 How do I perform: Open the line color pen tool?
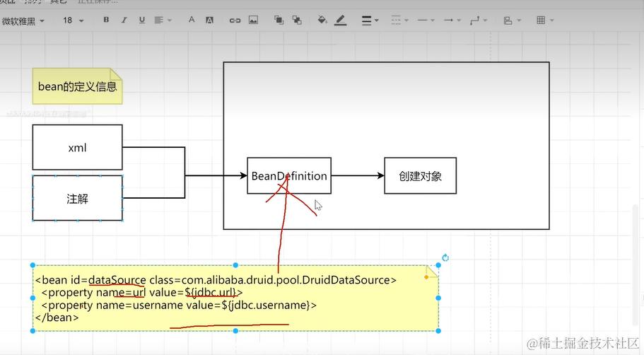(341, 20)
